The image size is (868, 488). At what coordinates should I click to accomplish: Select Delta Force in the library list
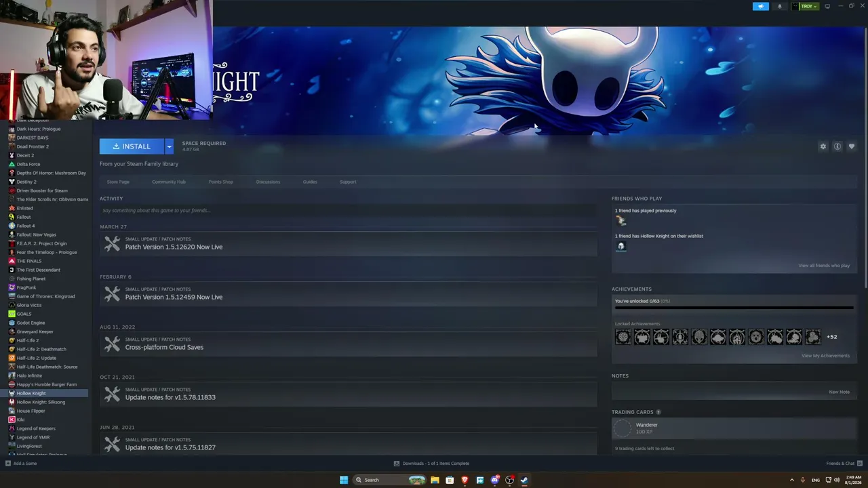(x=28, y=164)
